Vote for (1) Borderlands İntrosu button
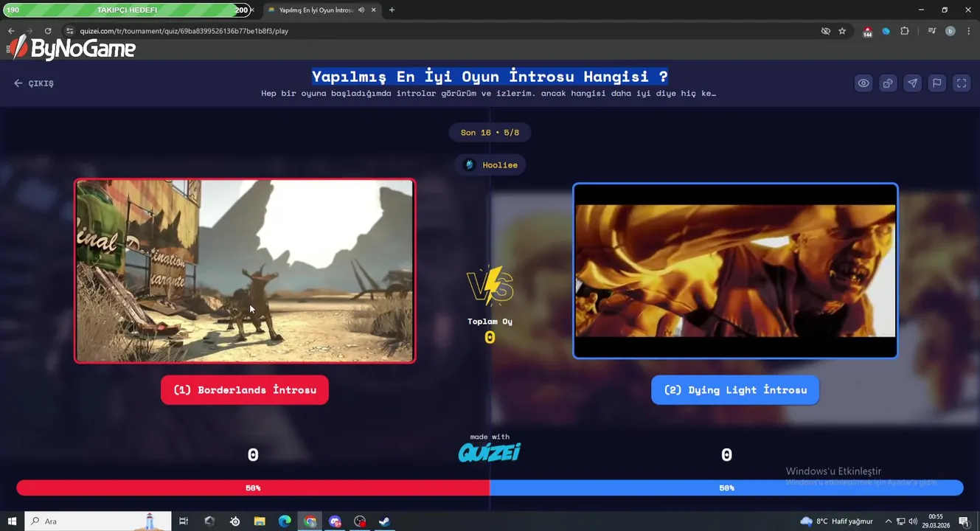 click(245, 390)
